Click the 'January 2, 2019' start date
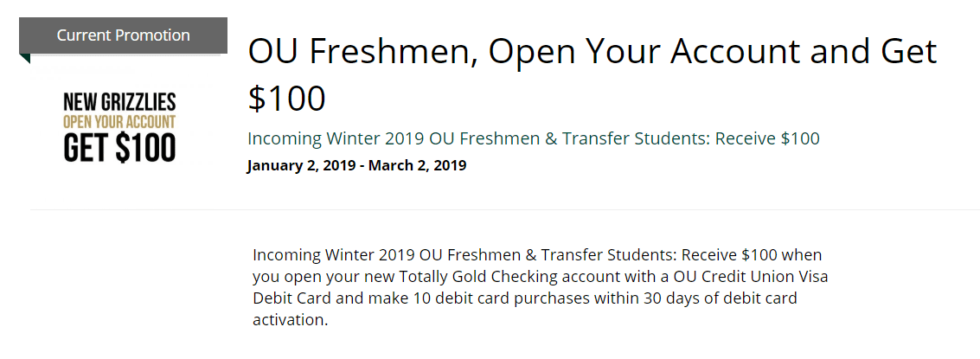The width and height of the screenshot is (980, 359). click(x=303, y=166)
